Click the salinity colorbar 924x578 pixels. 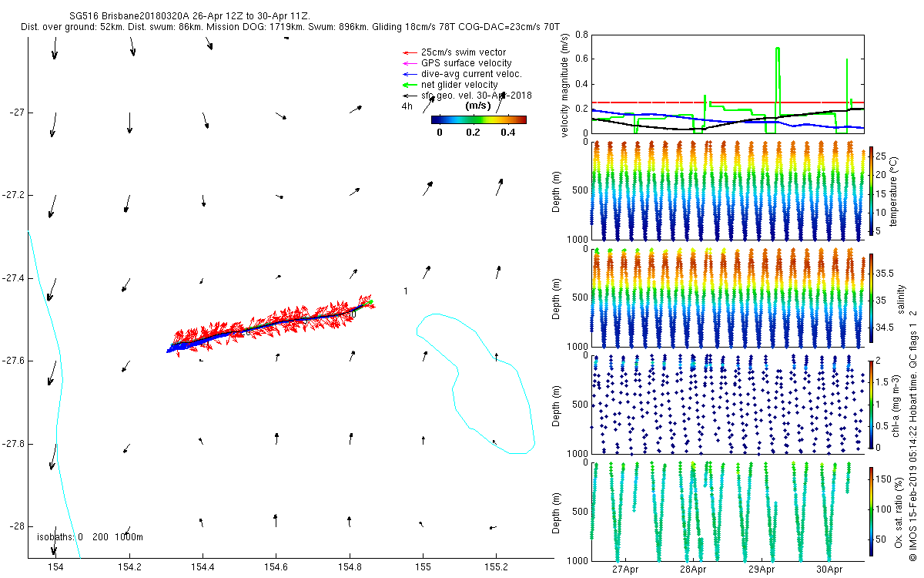click(x=871, y=297)
